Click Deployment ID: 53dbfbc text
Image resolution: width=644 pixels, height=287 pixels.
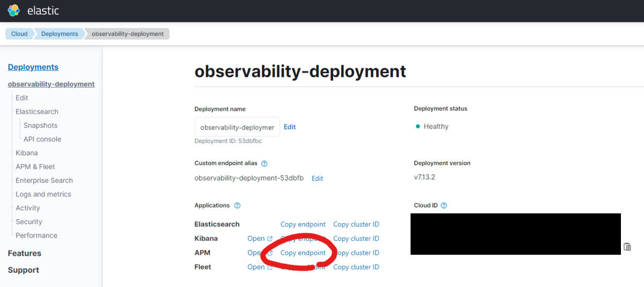coord(228,141)
